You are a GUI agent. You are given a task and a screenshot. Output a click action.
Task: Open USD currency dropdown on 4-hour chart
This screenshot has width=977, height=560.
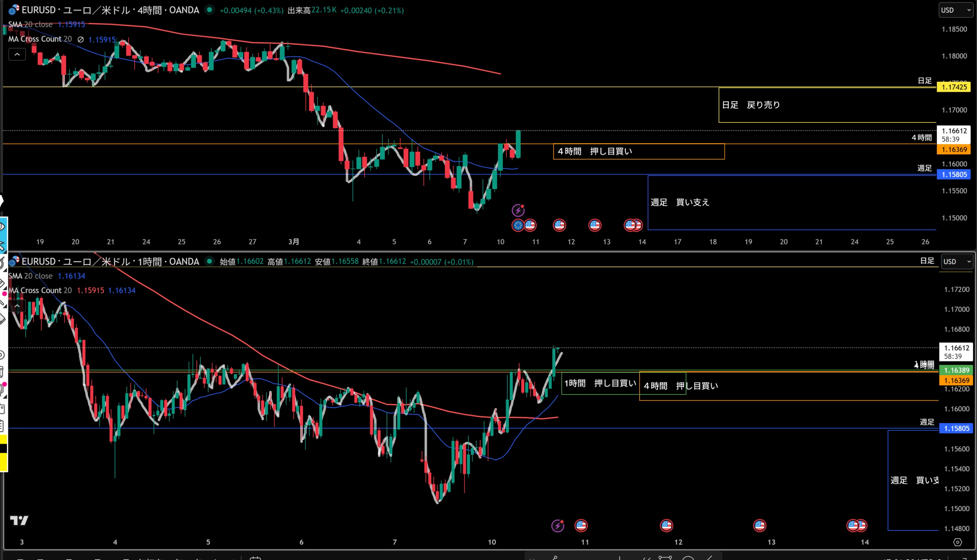[956, 10]
